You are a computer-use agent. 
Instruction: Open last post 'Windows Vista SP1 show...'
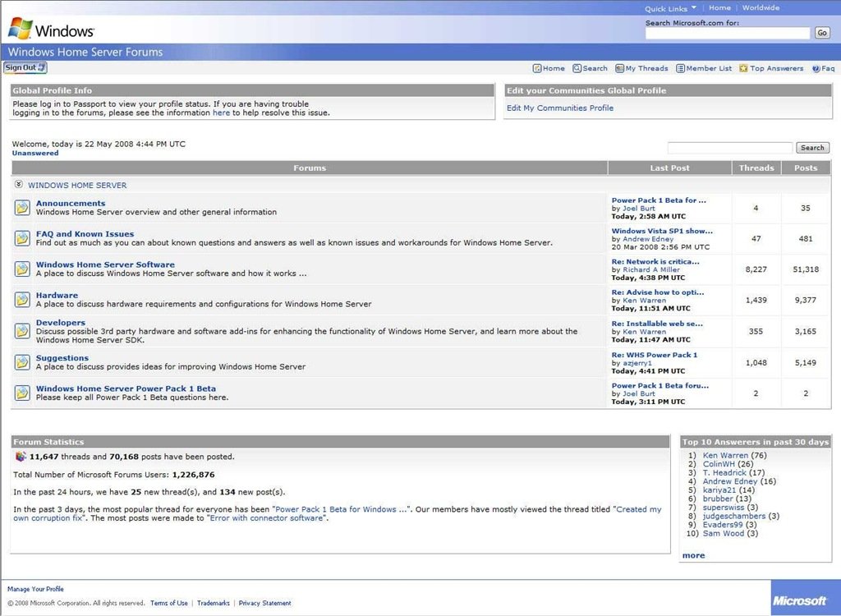coord(663,231)
